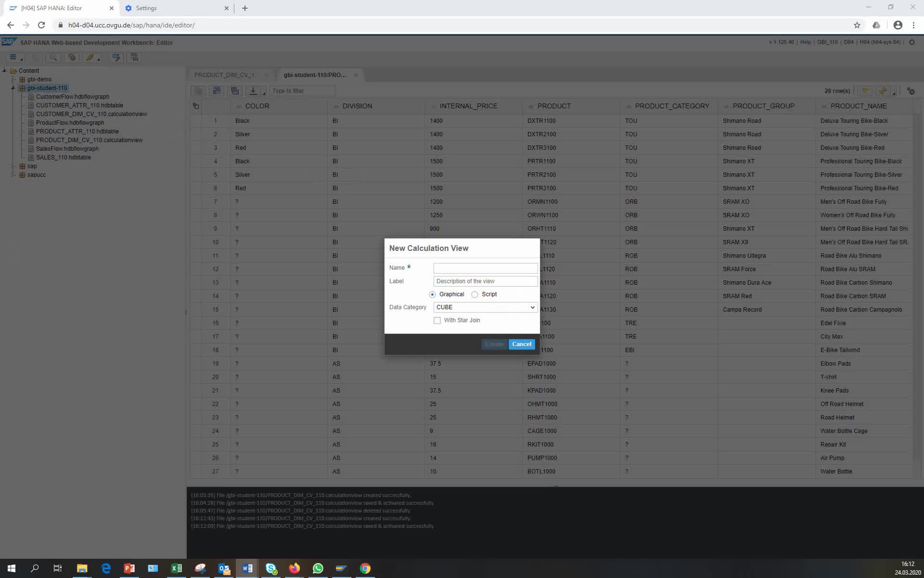This screenshot has height=578, width=924.
Task: Open the Data Category CUBE dropdown
Action: click(x=485, y=307)
